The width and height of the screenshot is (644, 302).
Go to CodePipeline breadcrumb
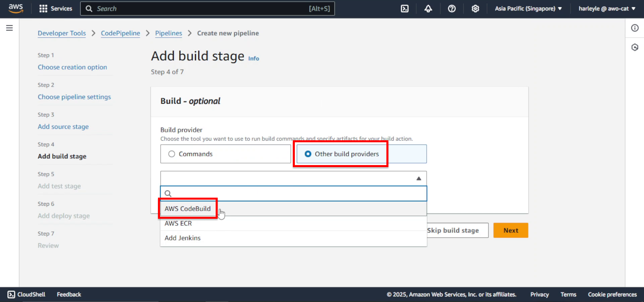(120, 33)
